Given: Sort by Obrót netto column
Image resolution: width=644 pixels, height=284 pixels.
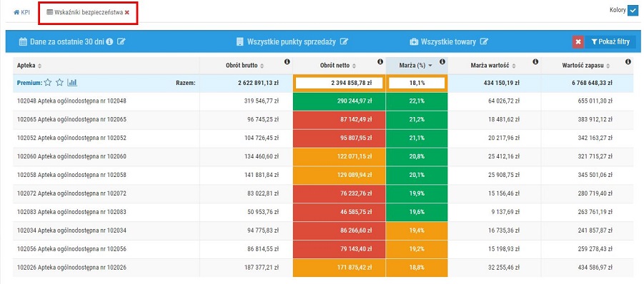Looking at the screenshot, I should (355, 66).
